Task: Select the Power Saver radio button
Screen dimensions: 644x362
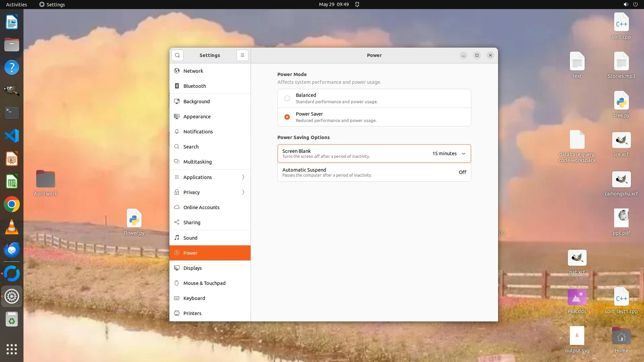Action: point(287,117)
